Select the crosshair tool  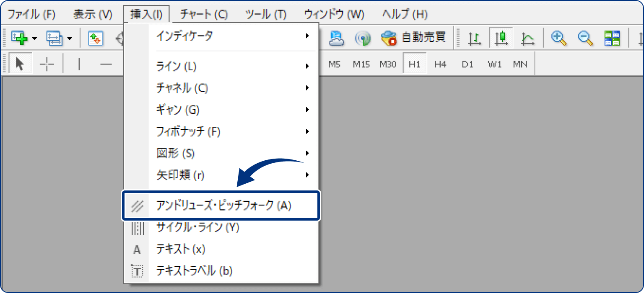tap(47, 64)
